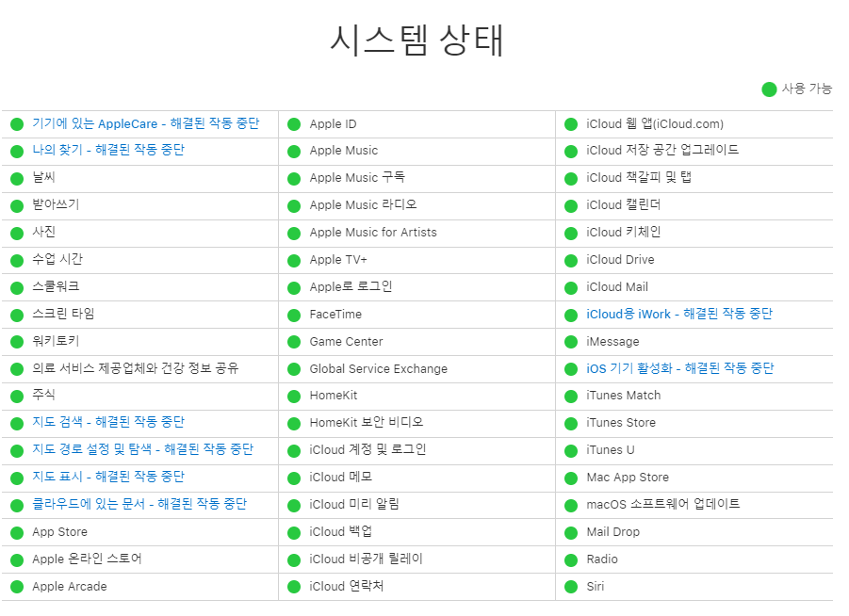The width and height of the screenshot is (849, 616).
Task: Open the 지도 표시 해결된 작동 중단 link
Action: tap(108, 477)
